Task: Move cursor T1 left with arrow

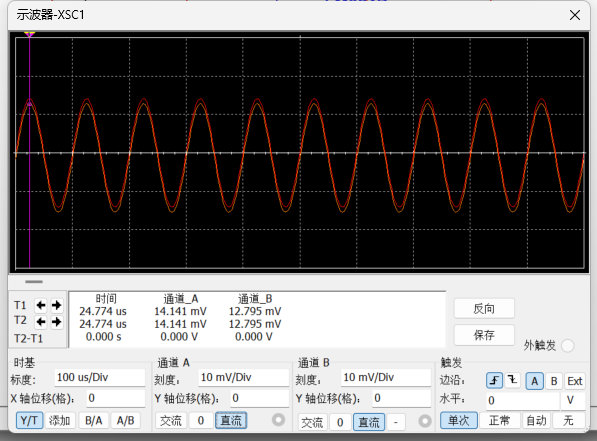Action: pos(41,305)
